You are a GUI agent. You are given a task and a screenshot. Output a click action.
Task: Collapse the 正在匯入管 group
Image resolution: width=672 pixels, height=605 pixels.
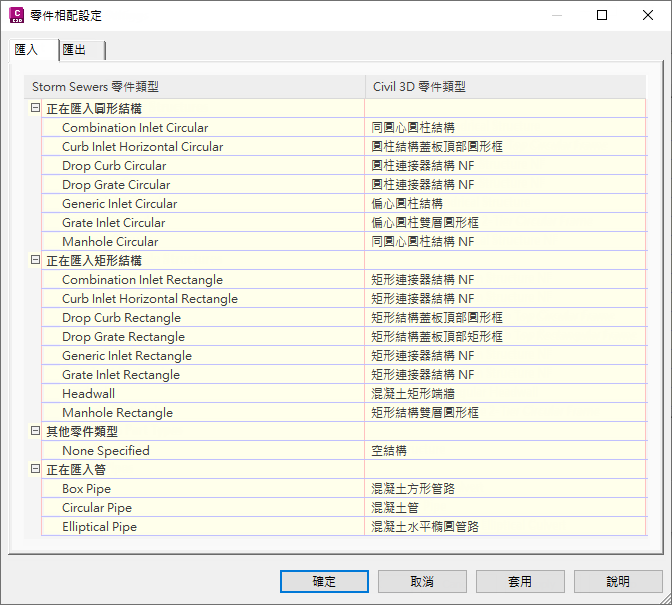tap(35, 469)
